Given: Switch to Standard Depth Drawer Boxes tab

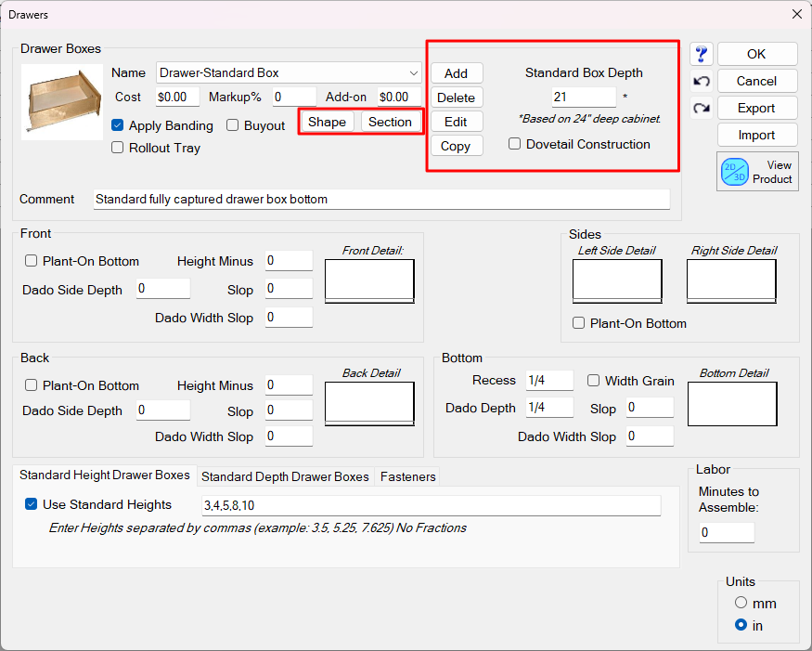Looking at the screenshot, I should (285, 476).
